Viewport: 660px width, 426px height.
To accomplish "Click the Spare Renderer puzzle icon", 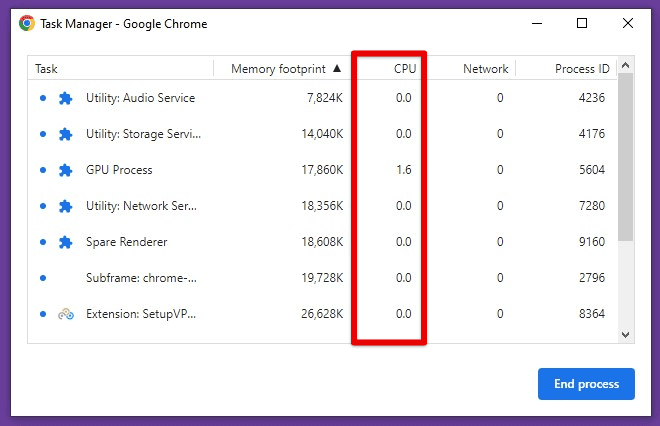I will coord(65,242).
